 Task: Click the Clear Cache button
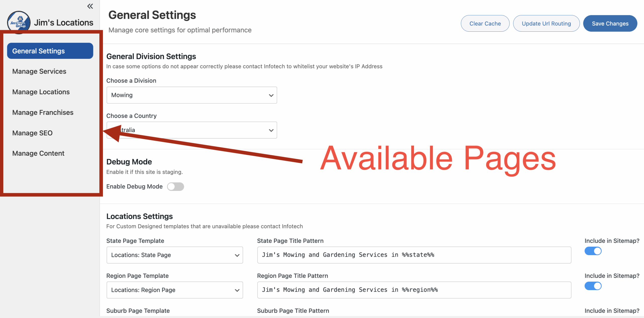pos(485,23)
